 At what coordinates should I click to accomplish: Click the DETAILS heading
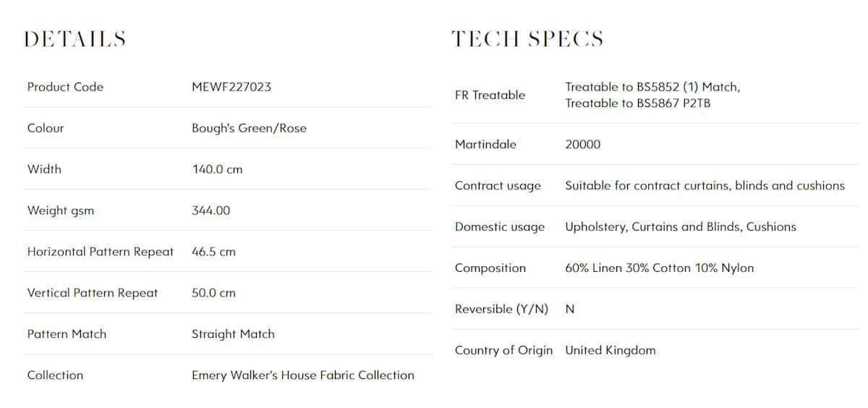pos(75,39)
